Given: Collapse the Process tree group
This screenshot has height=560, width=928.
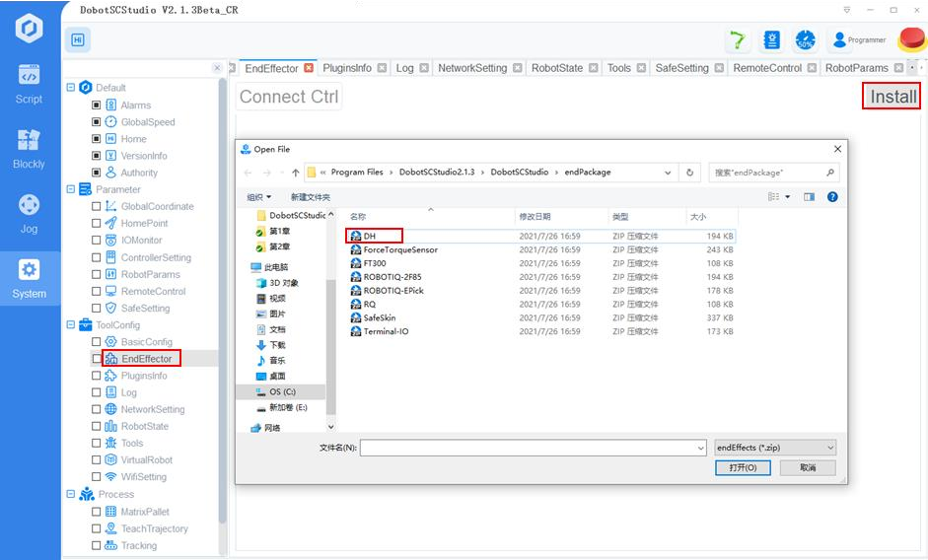Looking at the screenshot, I should (x=70, y=494).
